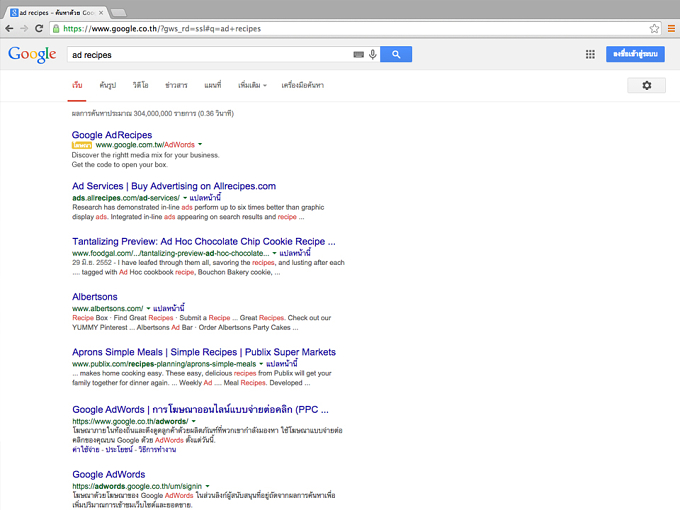Screen dimensions: 680x510
Task: Open the Google AdRecipes result link
Action: (112, 135)
